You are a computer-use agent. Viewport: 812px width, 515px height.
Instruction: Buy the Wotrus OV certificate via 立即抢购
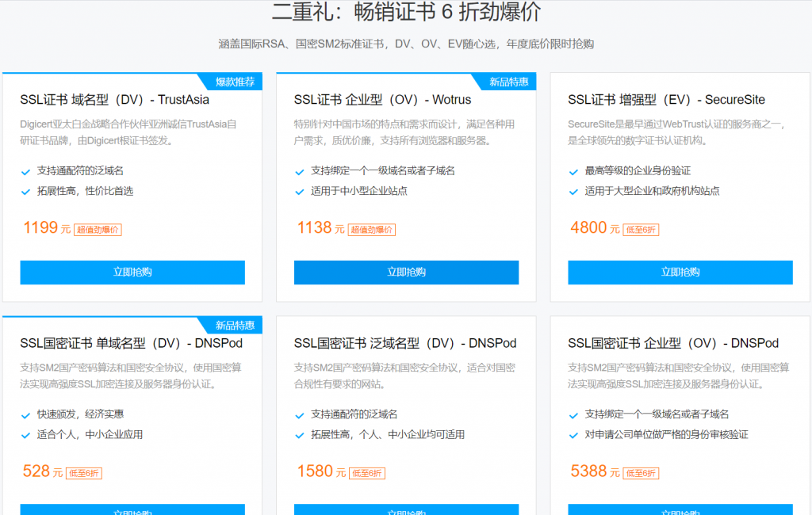click(x=407, y=273)
